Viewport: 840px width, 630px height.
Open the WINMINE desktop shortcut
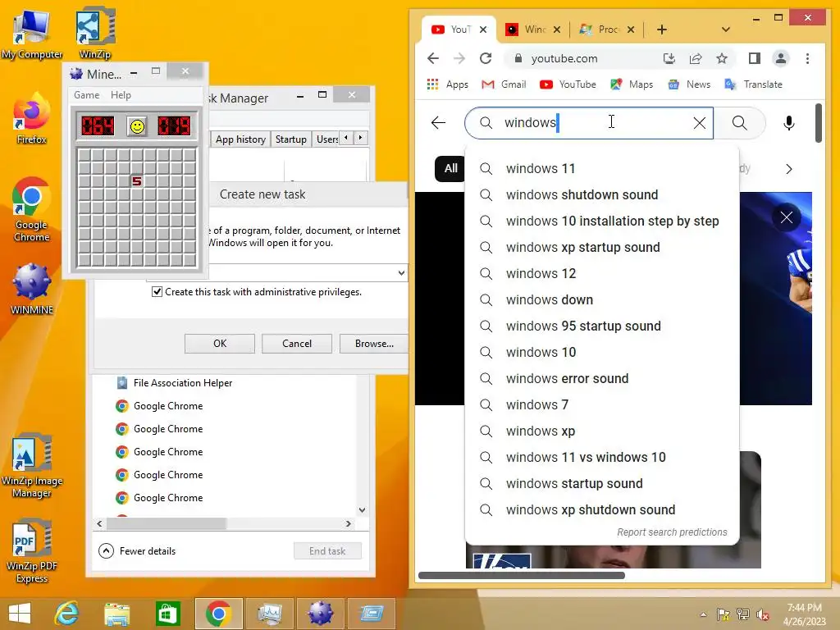(x=32, y=290)
